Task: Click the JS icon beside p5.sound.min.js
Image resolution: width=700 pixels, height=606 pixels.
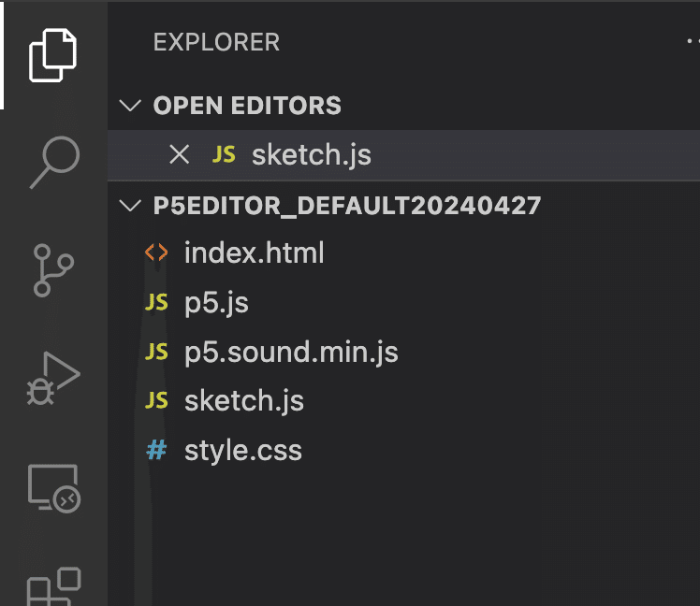Action: pos(156,352)
